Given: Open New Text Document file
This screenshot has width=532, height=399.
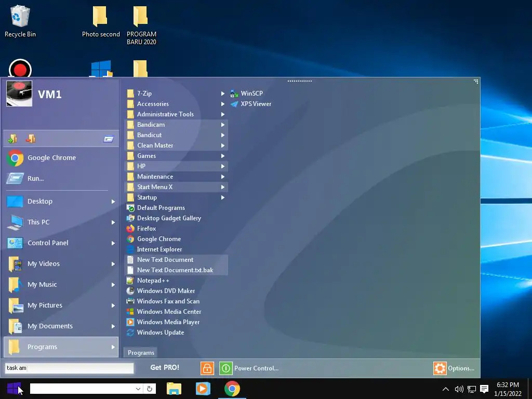Looking at the screenshot, I should (177, 260).
